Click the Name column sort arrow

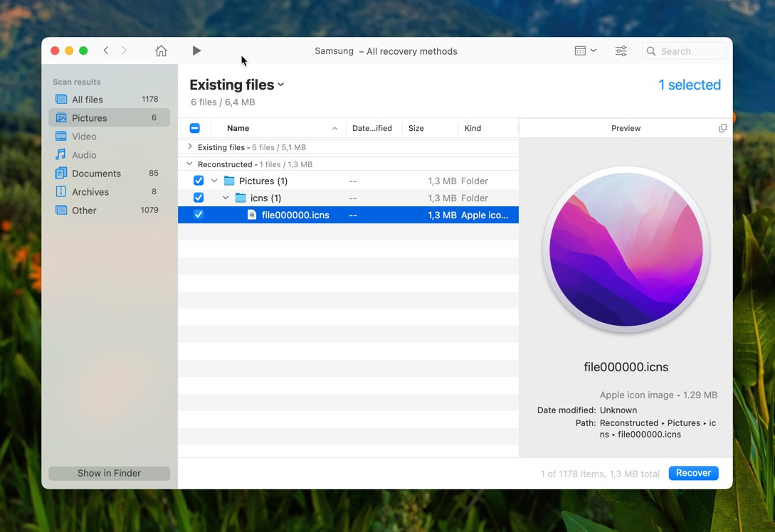coord(334,129)
